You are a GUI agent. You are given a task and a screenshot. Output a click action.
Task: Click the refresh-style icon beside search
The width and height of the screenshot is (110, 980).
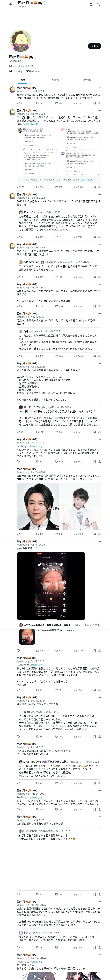click(x=91, y=5)
